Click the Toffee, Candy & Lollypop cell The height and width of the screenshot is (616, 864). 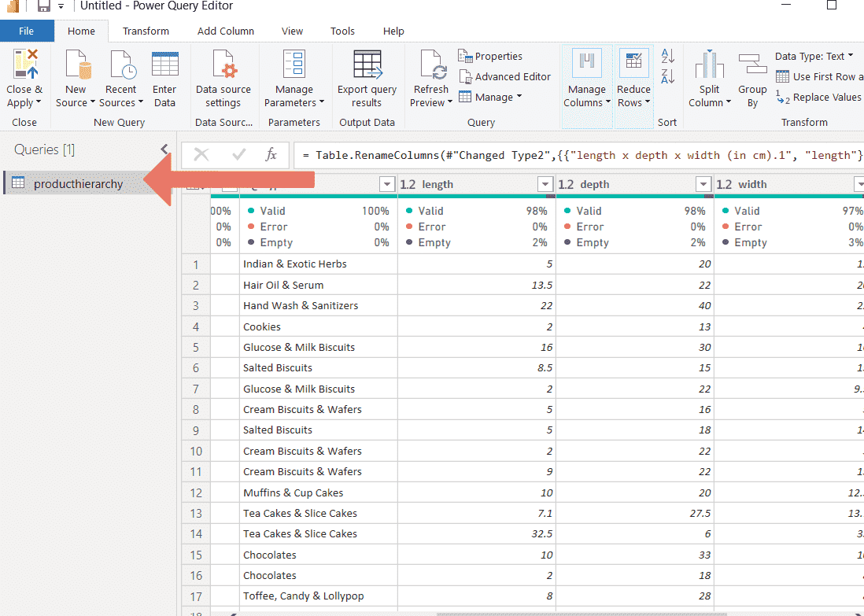319,596
